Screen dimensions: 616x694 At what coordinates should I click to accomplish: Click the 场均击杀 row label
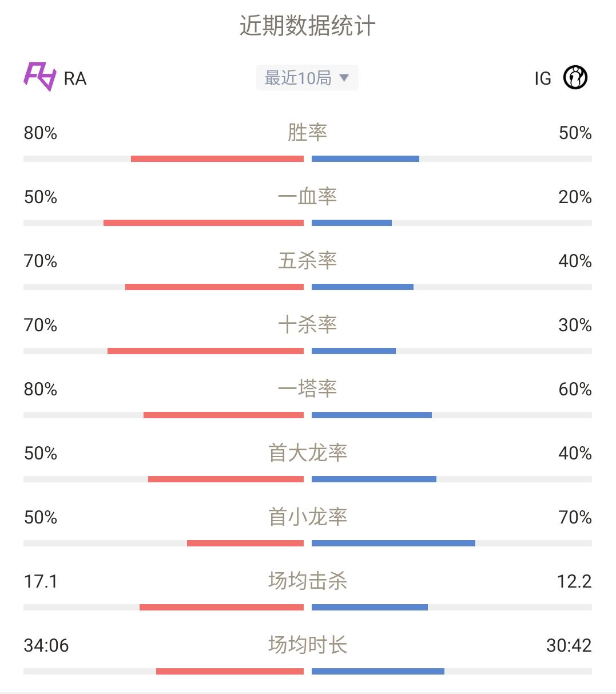[308, 581]
